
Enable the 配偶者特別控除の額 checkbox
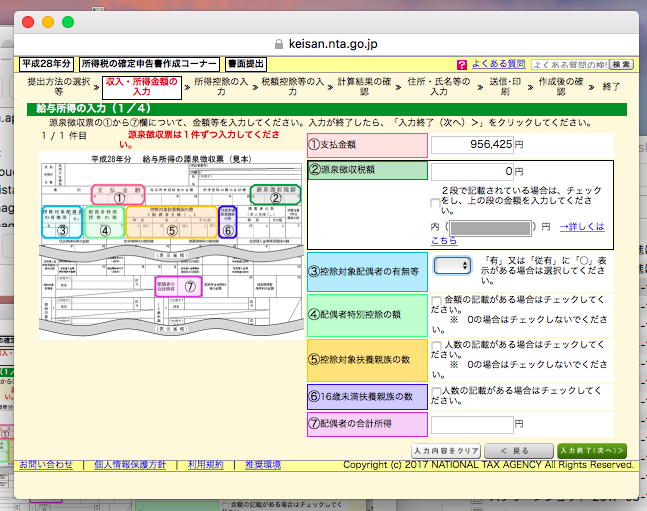(435, 301)
